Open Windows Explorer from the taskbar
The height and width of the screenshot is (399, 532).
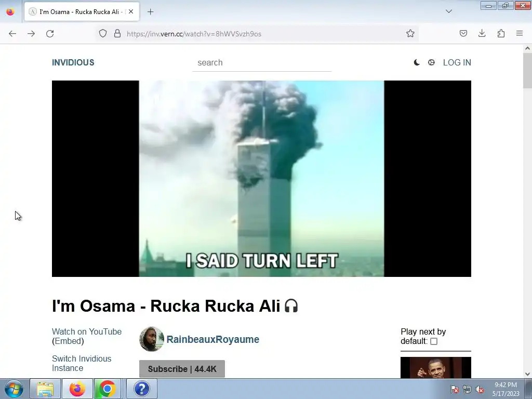pyautogui.click(x=45, y=389)
